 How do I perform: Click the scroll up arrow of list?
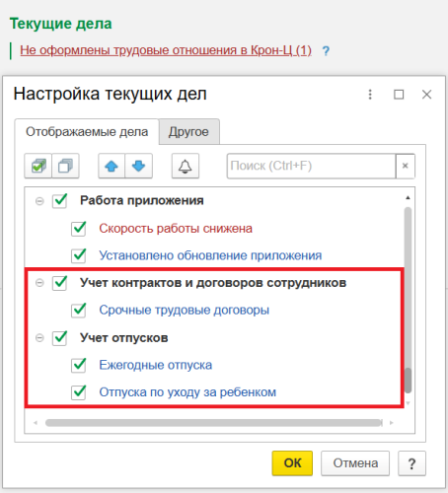pyautogui.click(x=408, y=197)
